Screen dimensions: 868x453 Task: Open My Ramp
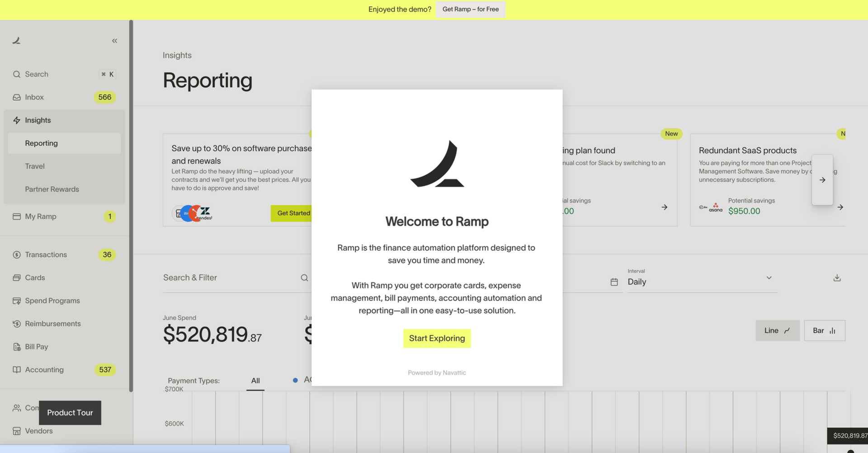(64, 217)
